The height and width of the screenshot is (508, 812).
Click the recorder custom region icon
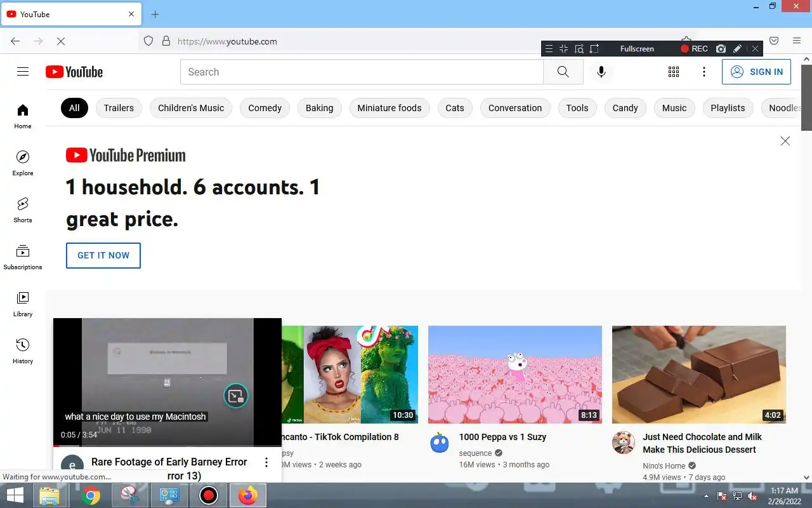[594, 49]
